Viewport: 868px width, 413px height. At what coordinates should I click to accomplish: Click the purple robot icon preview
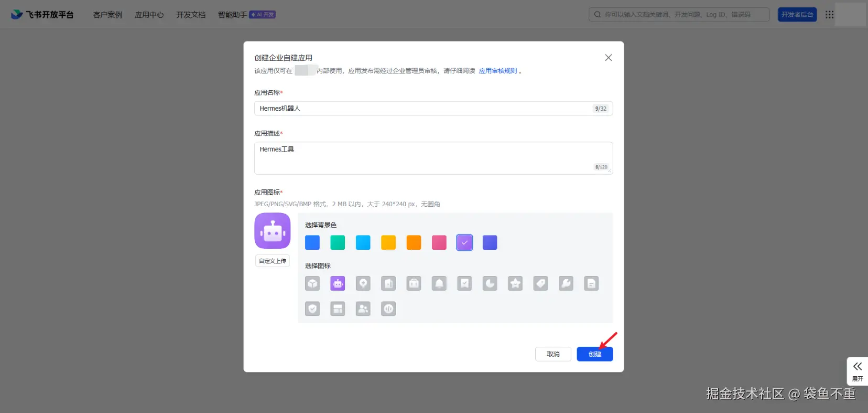(x=273, y=231)
